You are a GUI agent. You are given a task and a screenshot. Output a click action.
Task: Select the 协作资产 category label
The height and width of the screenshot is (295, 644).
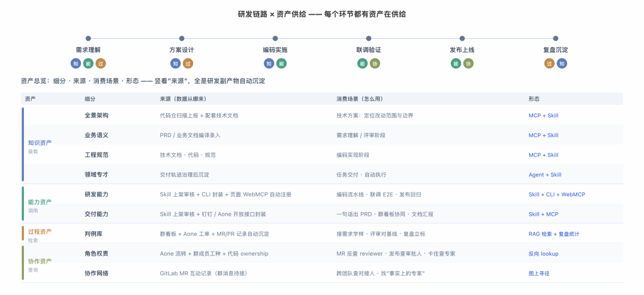(x=40, y=261)
